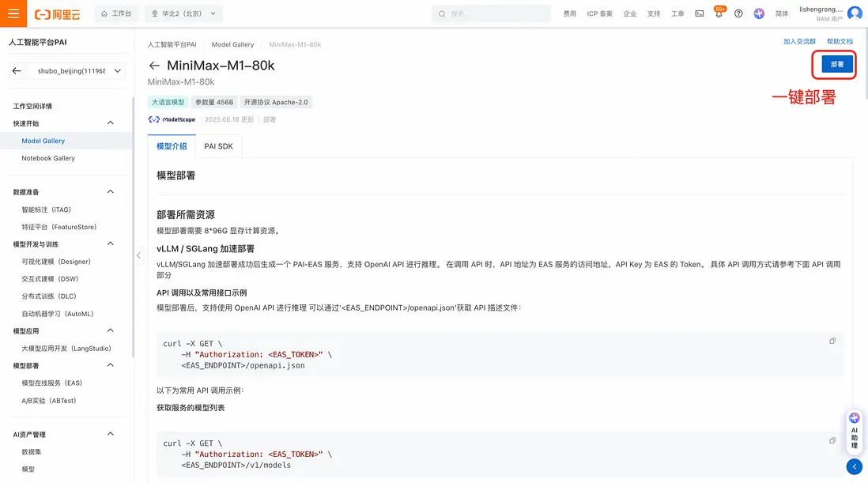Open workspace dropdown shubo_beijing
The height and width of the screenshot is (483, 868).
[76, 71]
